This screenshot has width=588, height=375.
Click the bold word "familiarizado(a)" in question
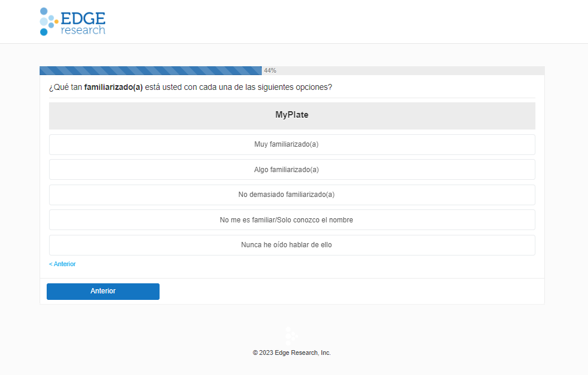(113, 88)
